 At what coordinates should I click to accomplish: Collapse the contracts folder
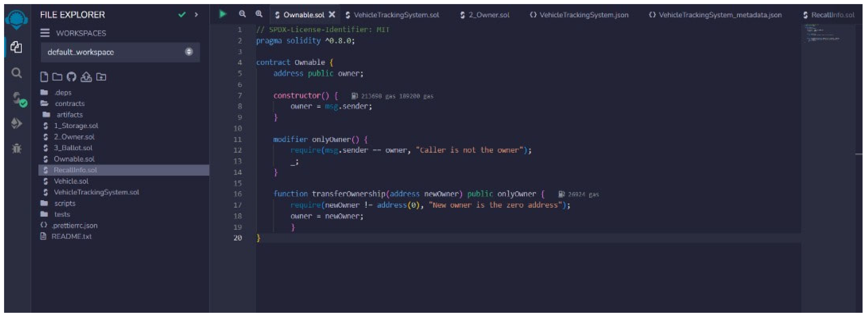click(x=69, y=104)
